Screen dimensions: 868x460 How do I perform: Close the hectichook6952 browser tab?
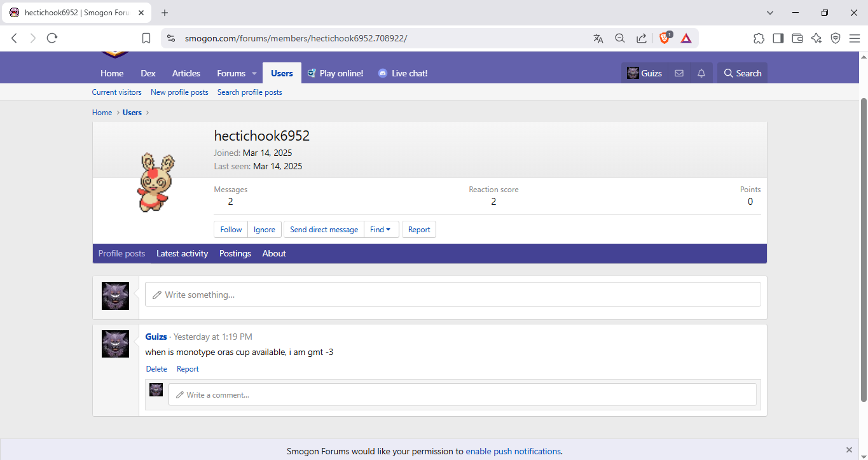click(141, 13)
